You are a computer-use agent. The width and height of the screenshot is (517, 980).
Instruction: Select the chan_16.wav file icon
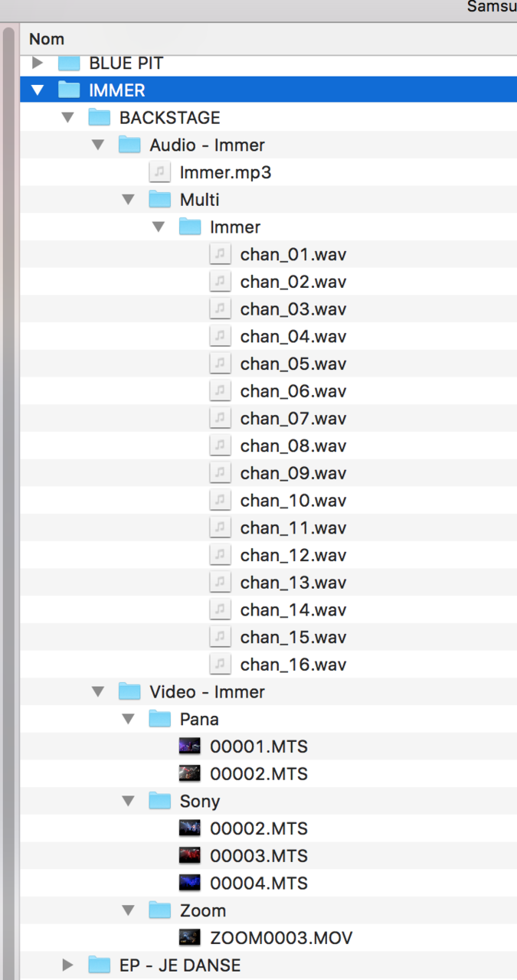220,665
